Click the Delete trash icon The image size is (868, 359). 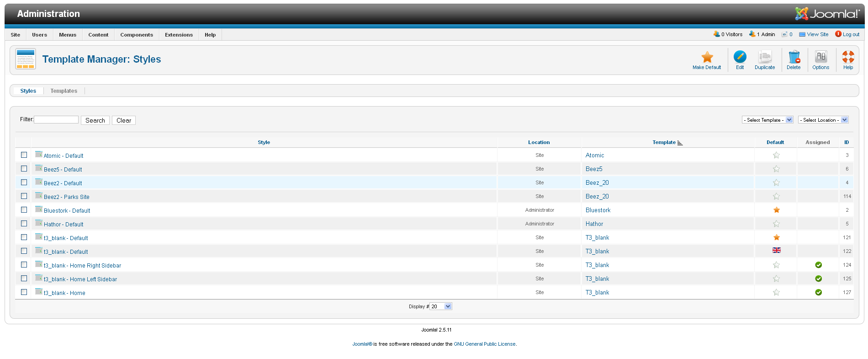click(794, 57)
